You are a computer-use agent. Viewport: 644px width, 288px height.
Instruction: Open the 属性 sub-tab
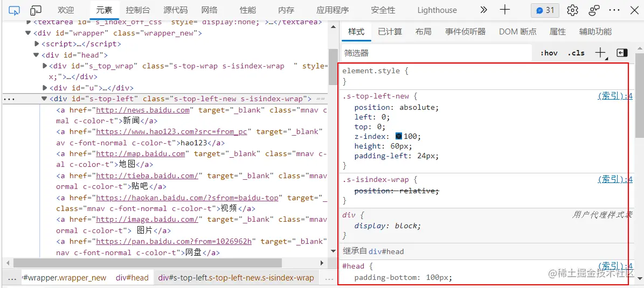pyautogui.click(x=558, y=32)
